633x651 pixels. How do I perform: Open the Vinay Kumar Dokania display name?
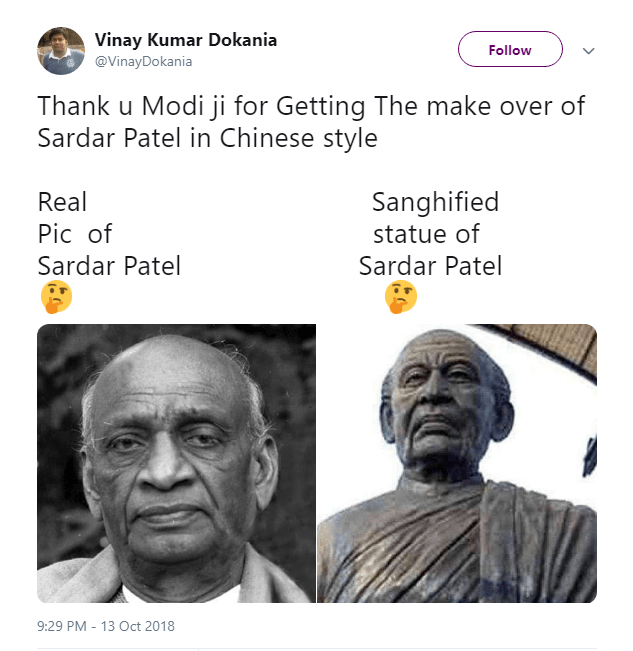tap(186, 40)
